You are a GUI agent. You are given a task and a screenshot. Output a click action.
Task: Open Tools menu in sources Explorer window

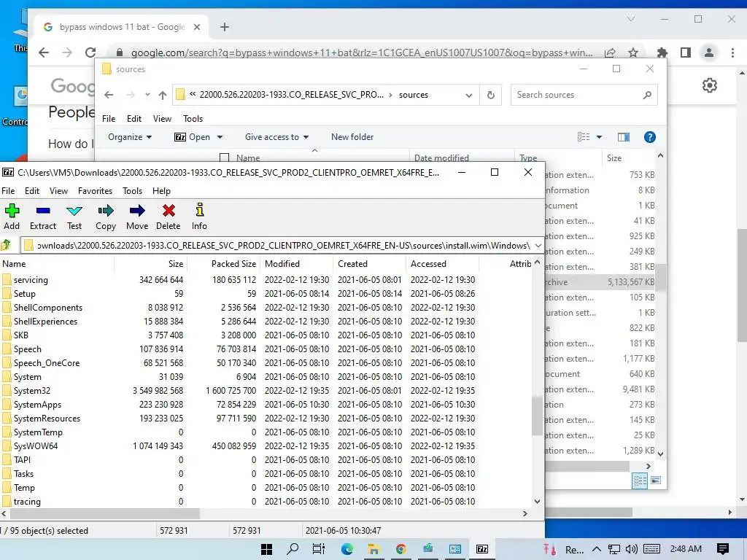click(193, 119)
